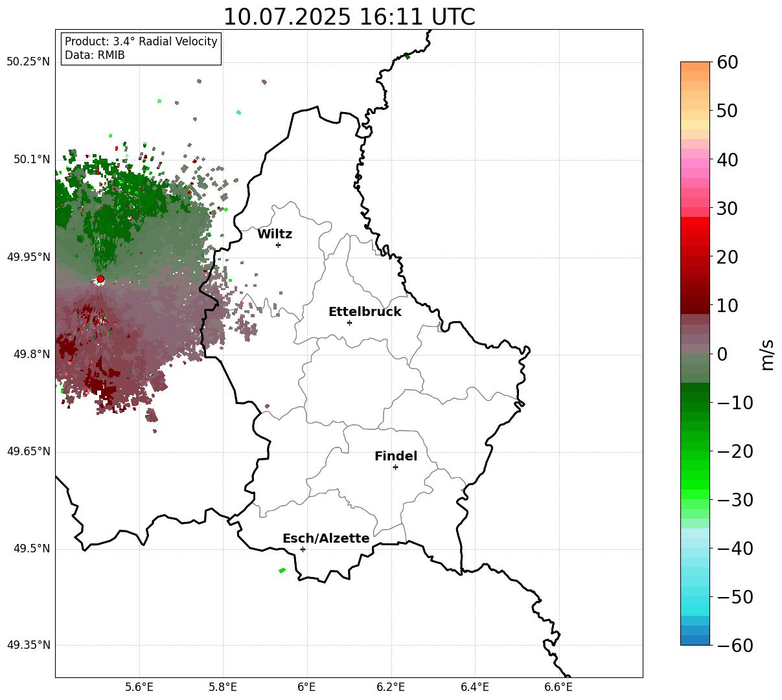Click the Product 3.4° Radial Velocity info box
The height and width of the screenshot is (700, 782).
141,49
